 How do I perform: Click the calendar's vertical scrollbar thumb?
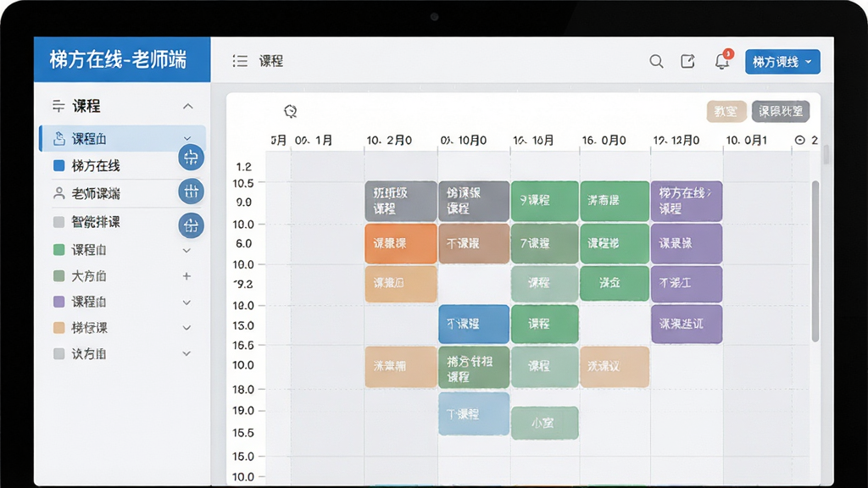click(815, 261)
